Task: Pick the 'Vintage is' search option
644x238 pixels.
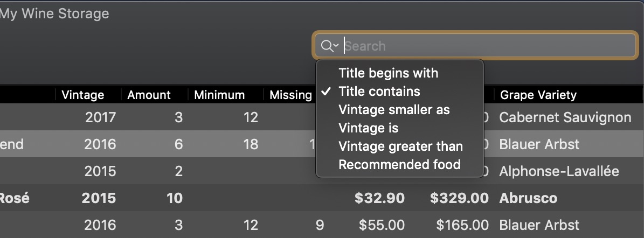Action: tap(369, 128)
